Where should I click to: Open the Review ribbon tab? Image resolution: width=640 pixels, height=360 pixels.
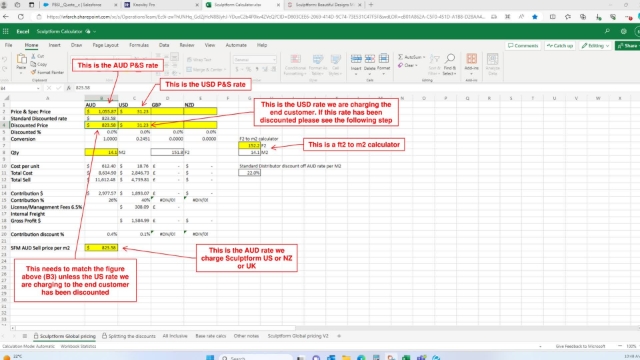pos(187,45)
